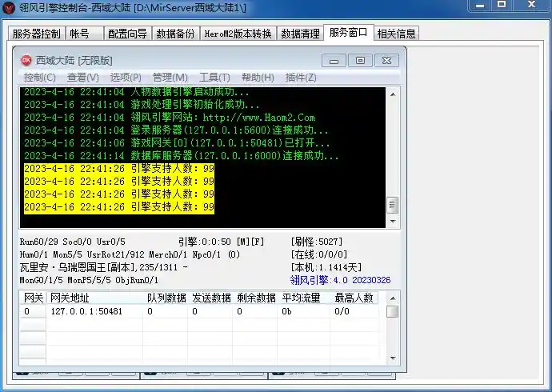Open the 工具(T) menu
This screenshot has width=552, height=392.
(214, 78)
